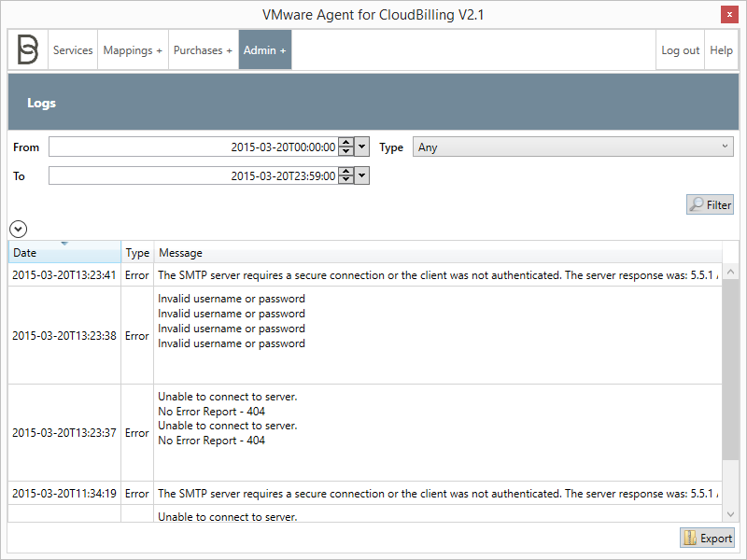Image resolution: width=747 pixels, height=560 pixels.
Task: Click the zip archive icon on Export button
Action: [690, 538]
